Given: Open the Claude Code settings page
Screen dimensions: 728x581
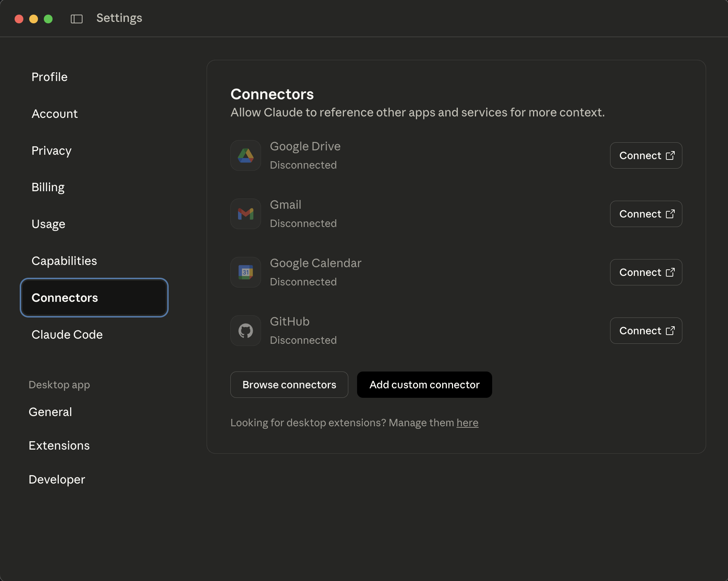Looking at the screenshot, I should pos(67,335).
